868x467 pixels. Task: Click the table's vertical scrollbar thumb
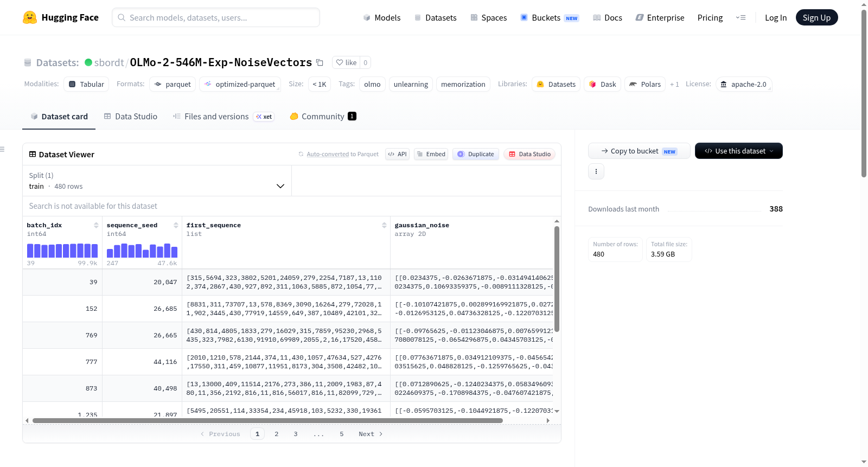(x=557, y=279)
